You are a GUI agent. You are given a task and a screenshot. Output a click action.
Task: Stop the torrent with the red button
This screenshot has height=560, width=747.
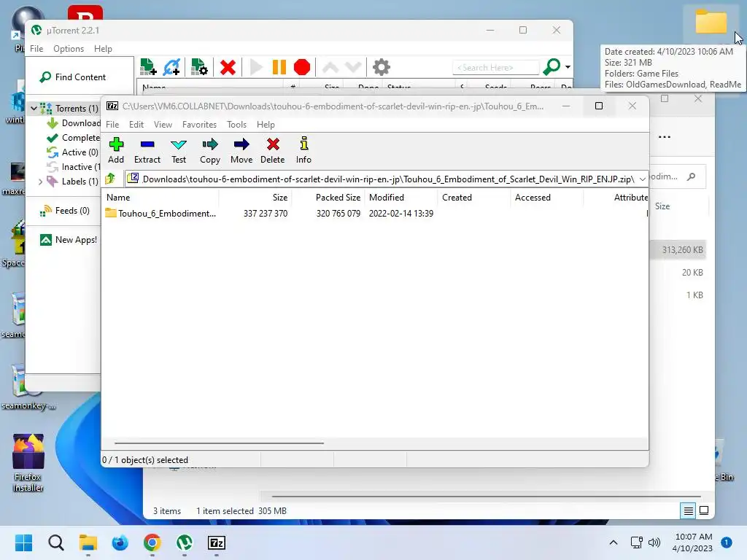point(302,67)
